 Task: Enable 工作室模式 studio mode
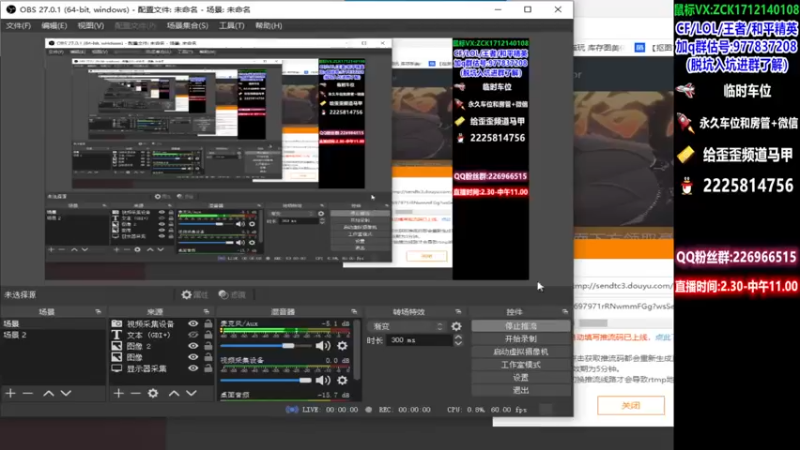[520, 365]
